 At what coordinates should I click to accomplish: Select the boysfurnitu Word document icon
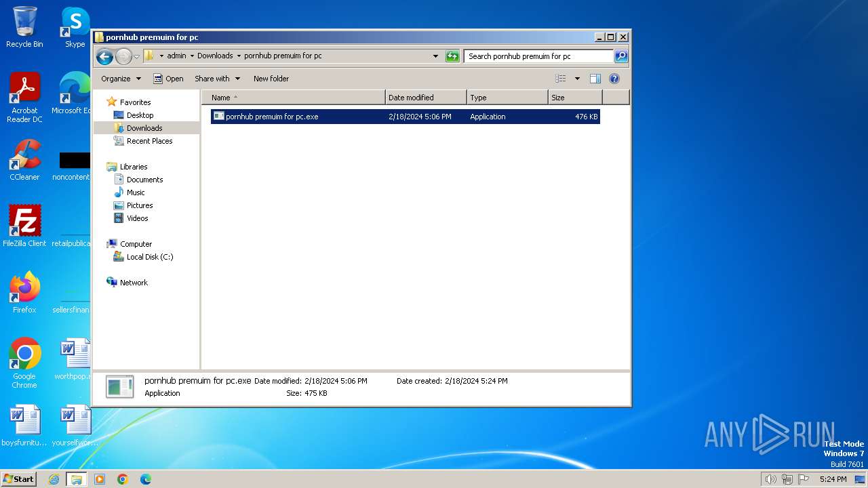point(24,426)
